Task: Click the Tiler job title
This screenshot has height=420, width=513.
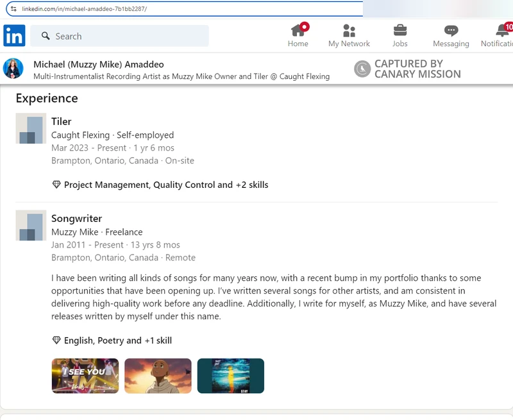Action: click(x=62, y=121)
